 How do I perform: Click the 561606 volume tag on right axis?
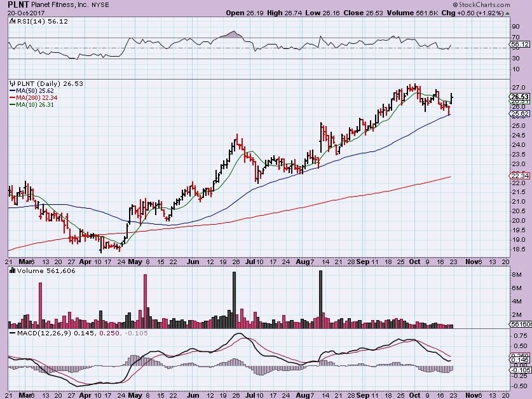[521, 325]
